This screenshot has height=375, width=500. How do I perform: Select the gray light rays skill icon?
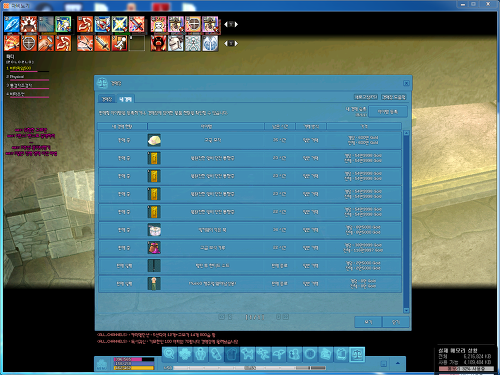46,24
